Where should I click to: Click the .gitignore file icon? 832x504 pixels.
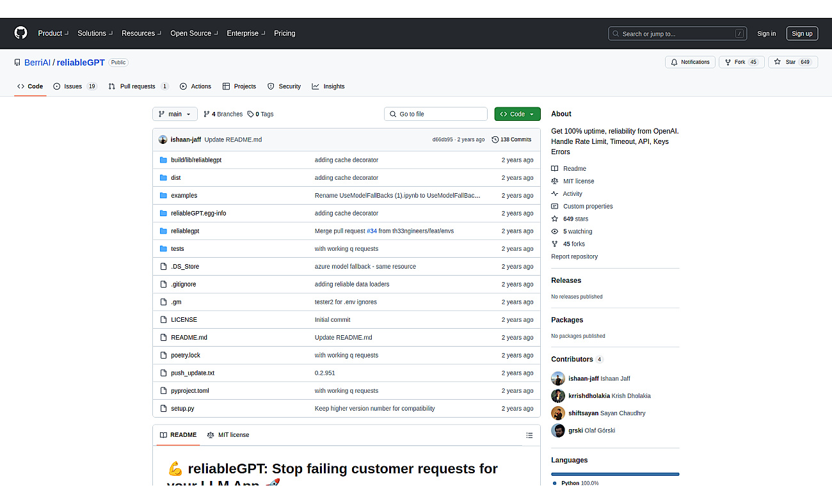[x=163, y=284]
